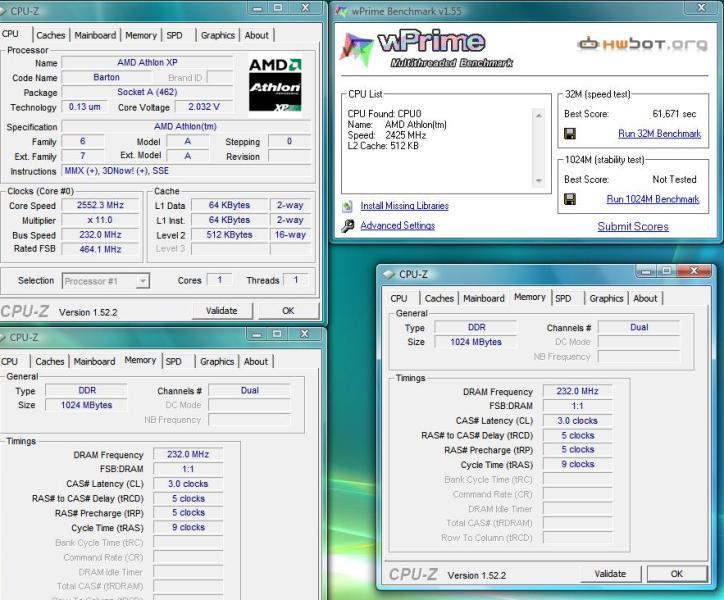Viewport: 724px width, 600px height.
Task: Run the 1024M Benchmark link
Action: click(x=653, y=199)
